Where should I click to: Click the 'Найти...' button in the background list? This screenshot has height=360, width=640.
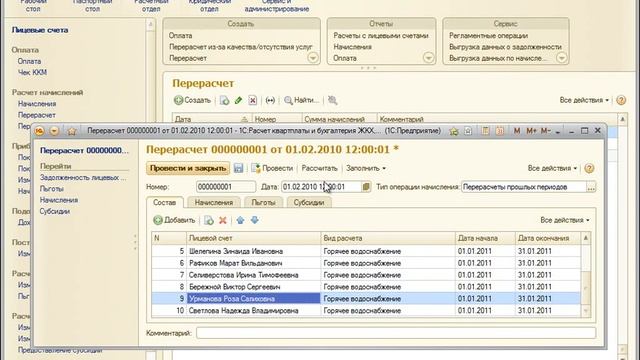point(301,100)
